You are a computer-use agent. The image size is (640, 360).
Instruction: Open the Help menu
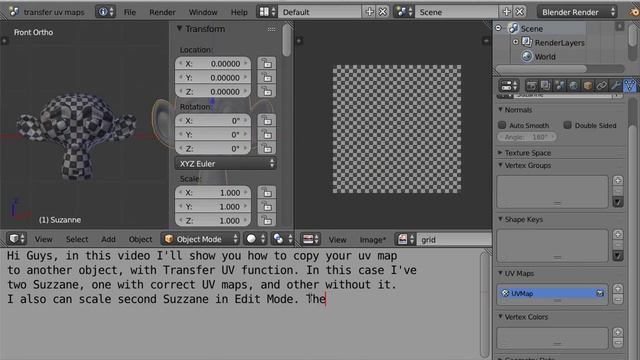coord(239,12)
